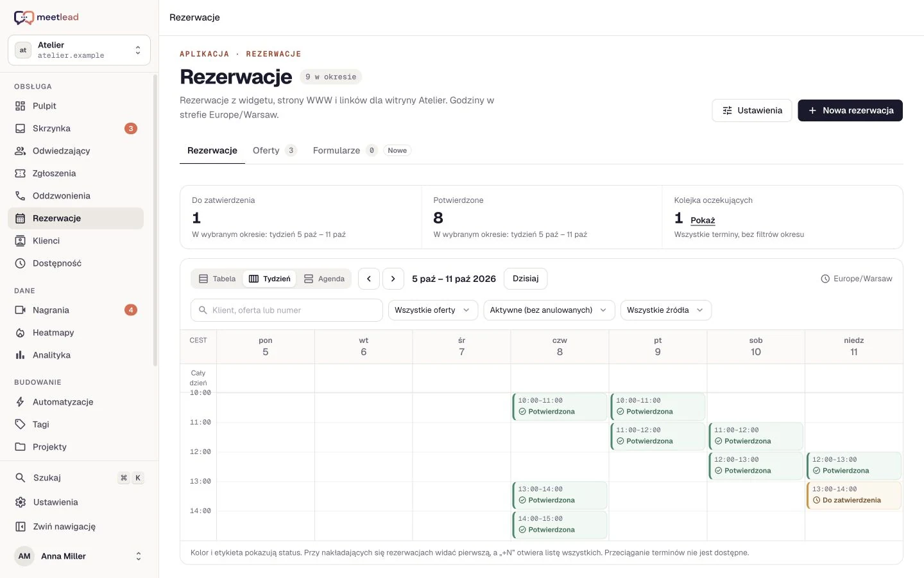Open Automatyzacje lightning icon

coord(20,402)
